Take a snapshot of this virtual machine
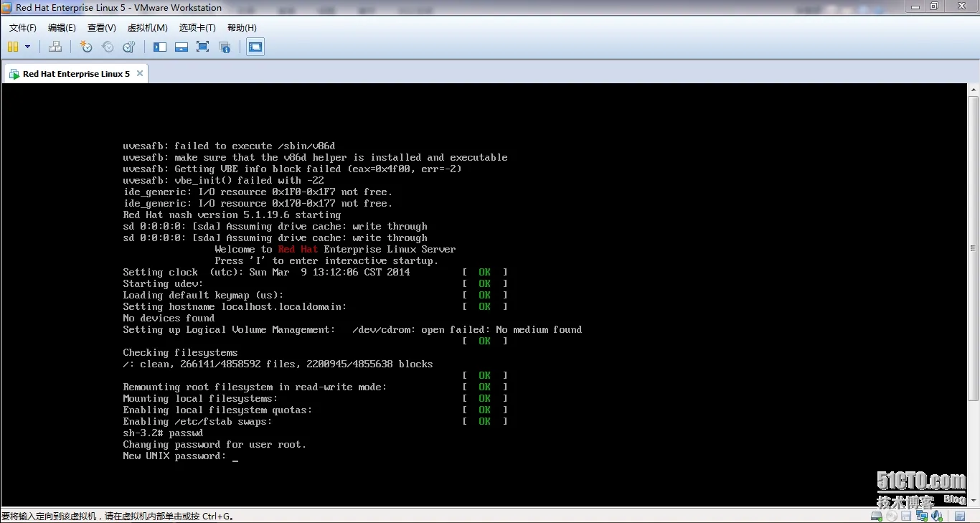This screenshot has width=980, height=523. (x=86, y=47)
